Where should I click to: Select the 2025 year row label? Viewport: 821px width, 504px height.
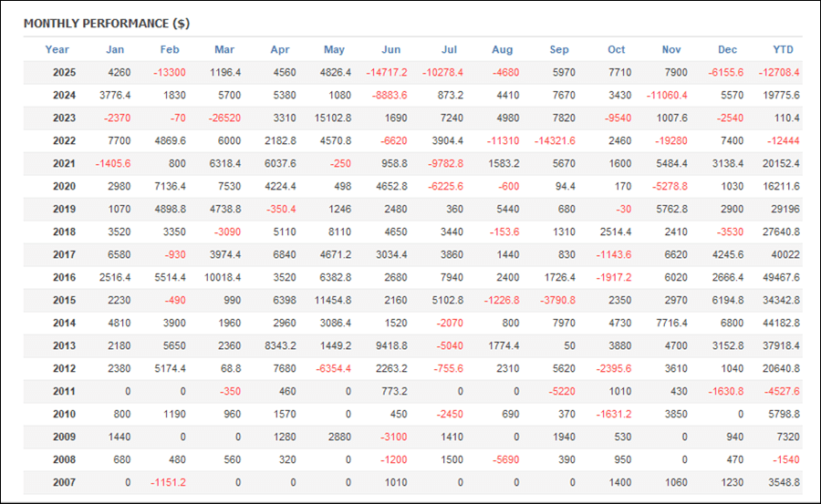coord(64,73)
